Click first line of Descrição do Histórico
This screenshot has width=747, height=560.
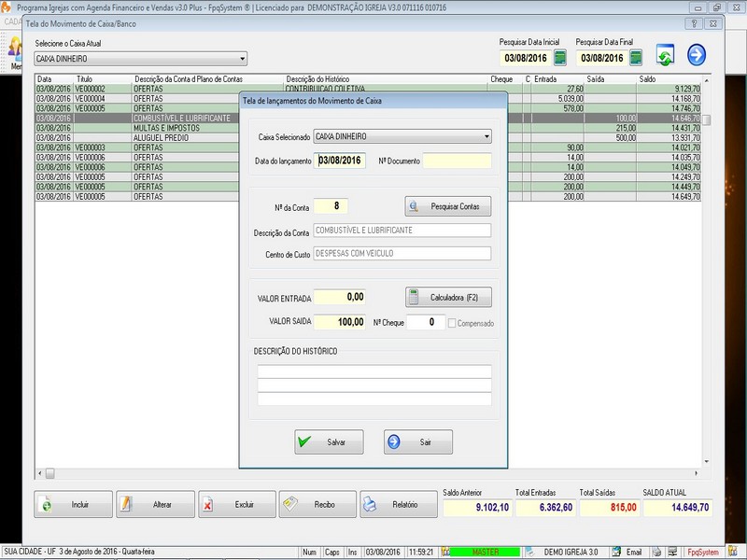374,371
